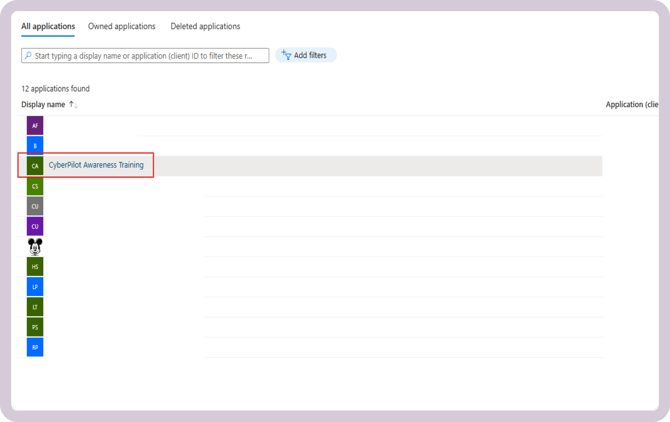Viewport: 670px width, 422px height.
Task: Switch to the Owned applications tab
Action: [x=122, y=26]
